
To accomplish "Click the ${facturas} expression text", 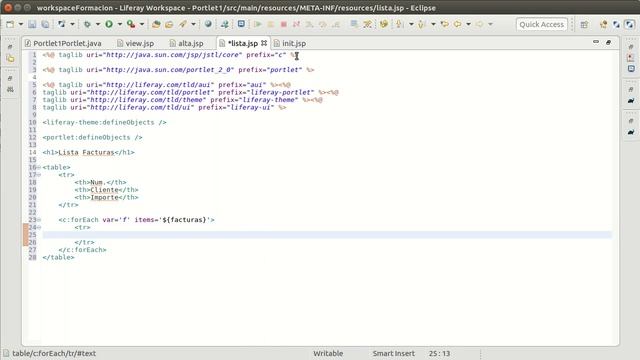I will [184, 220].
